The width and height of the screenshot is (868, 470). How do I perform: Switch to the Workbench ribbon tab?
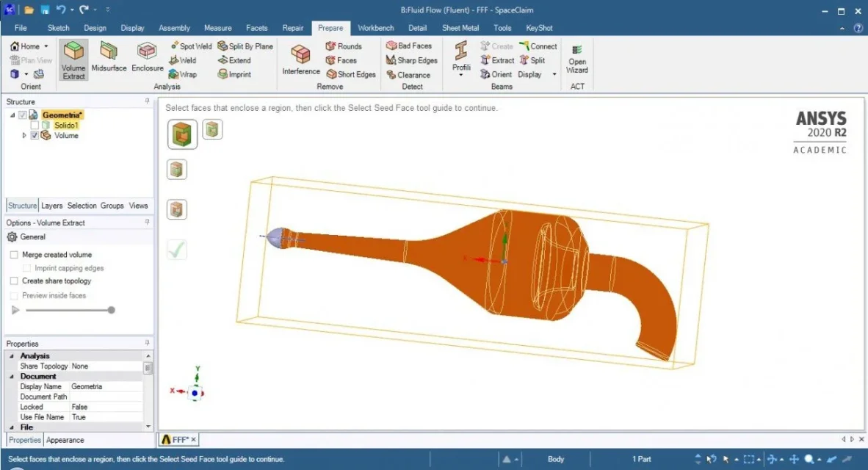click(x=375, y=28)
